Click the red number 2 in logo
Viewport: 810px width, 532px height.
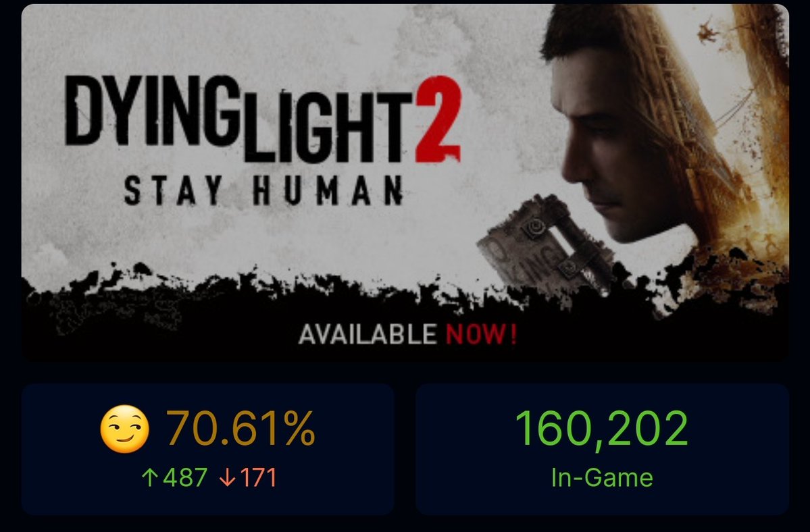[438, 119]
